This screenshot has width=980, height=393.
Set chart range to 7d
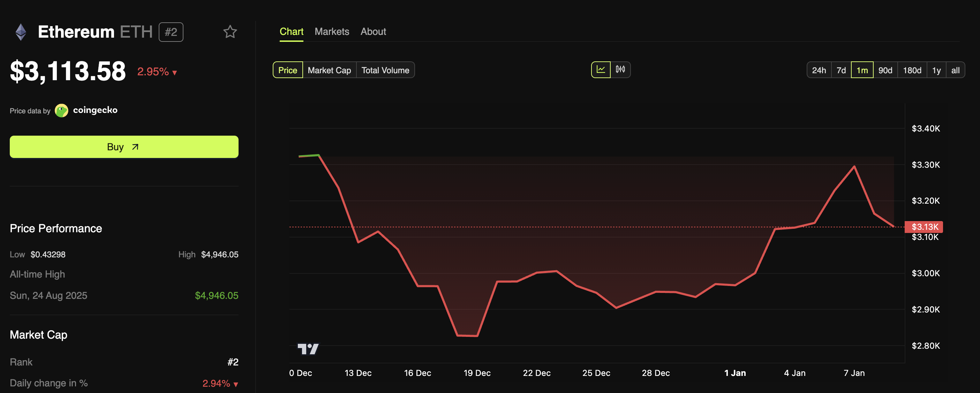[x=841, y=70]
